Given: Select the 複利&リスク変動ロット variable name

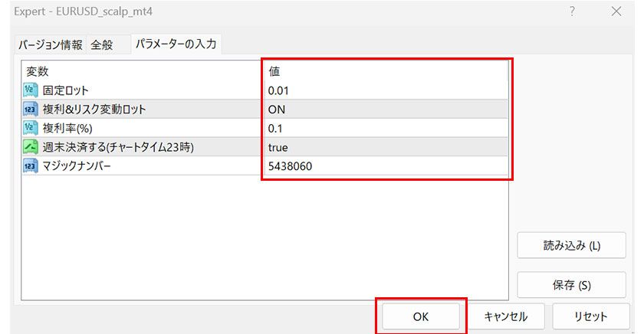Looking at the screenshot, I should point(94,109).
